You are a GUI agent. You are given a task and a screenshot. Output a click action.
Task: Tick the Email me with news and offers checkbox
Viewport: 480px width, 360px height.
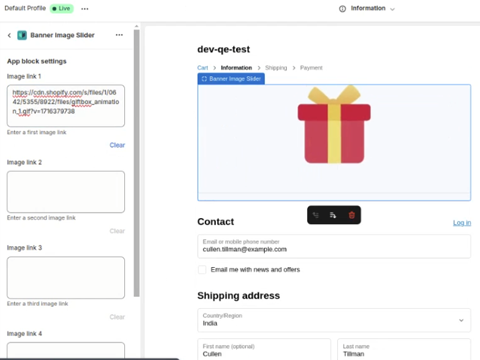point(202,270)
